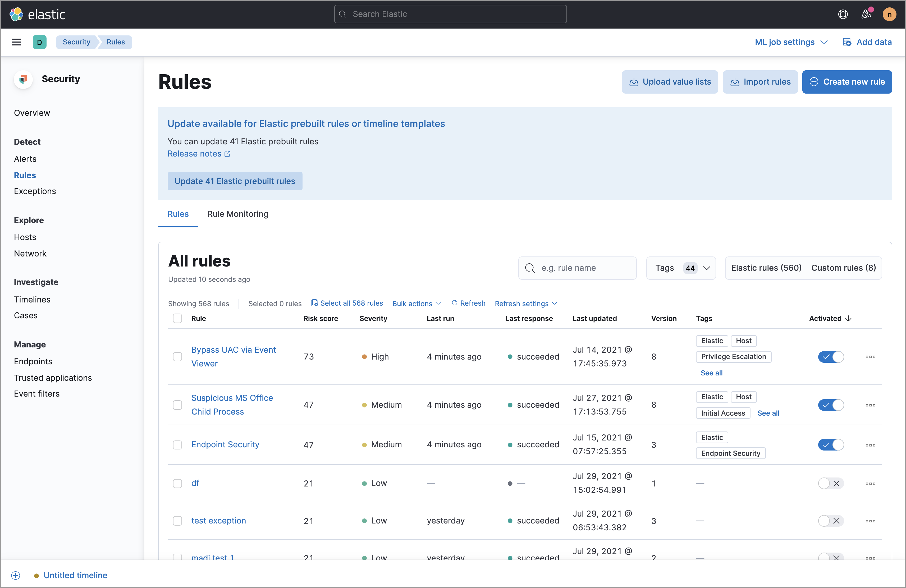Click Update 41 Elastic prebuilt rules
906x588 pixels.
click(x=235, y=181)
